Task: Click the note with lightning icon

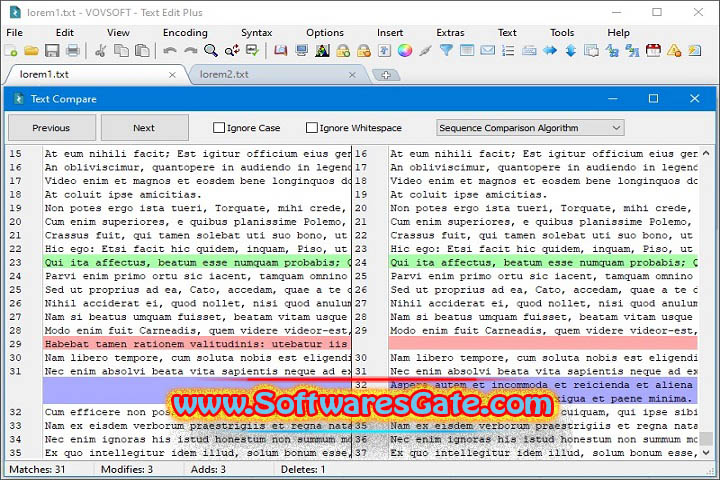Action: click(x=695, y=51)
